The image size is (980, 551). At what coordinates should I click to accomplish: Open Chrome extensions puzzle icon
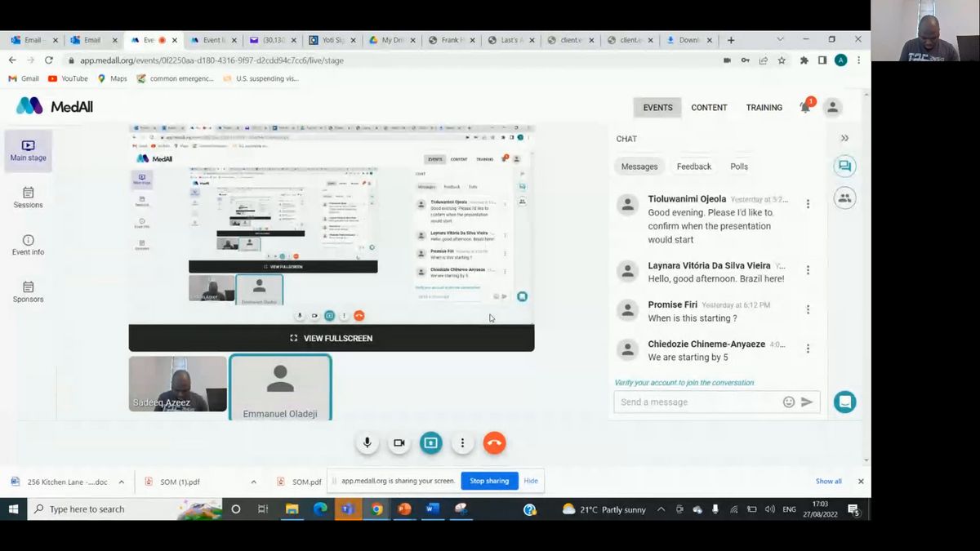804,60
